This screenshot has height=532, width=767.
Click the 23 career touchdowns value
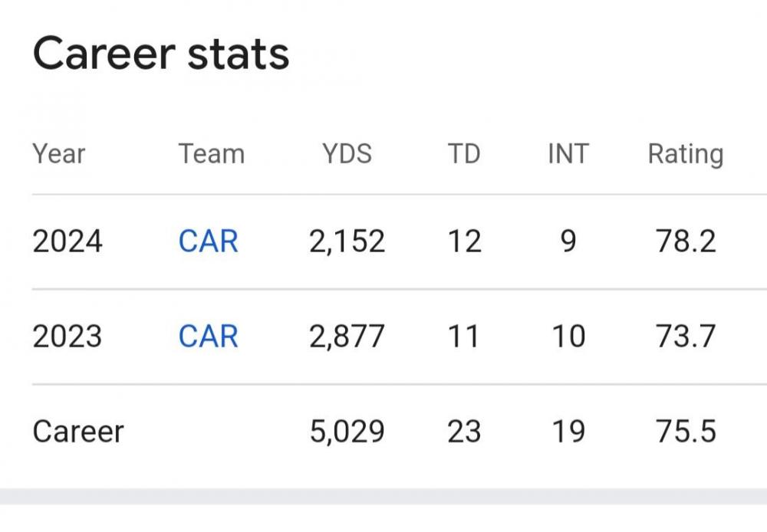464,432
